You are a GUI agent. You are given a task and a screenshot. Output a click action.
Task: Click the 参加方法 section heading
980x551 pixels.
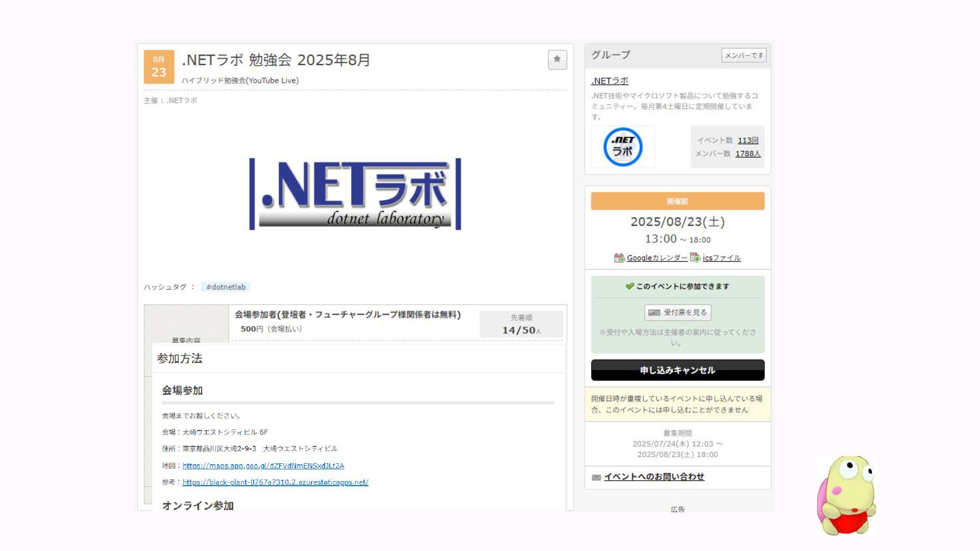(180, 359)
